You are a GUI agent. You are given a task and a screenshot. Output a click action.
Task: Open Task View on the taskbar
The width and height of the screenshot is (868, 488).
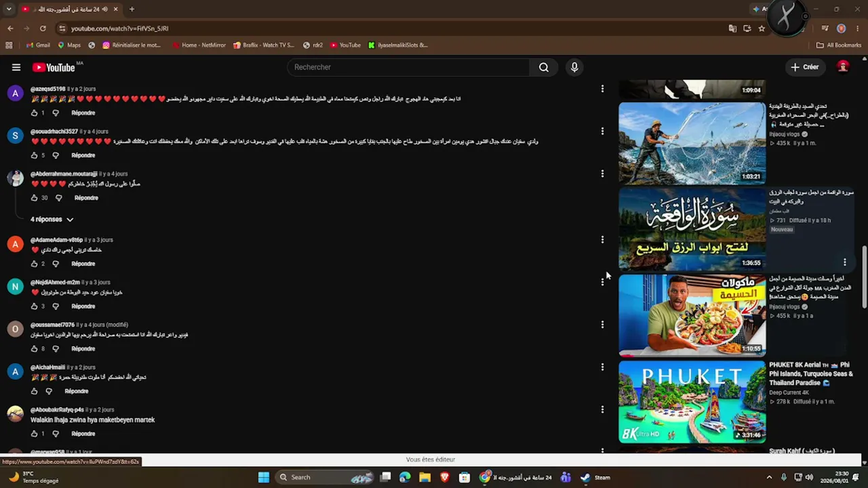[385, 477]
